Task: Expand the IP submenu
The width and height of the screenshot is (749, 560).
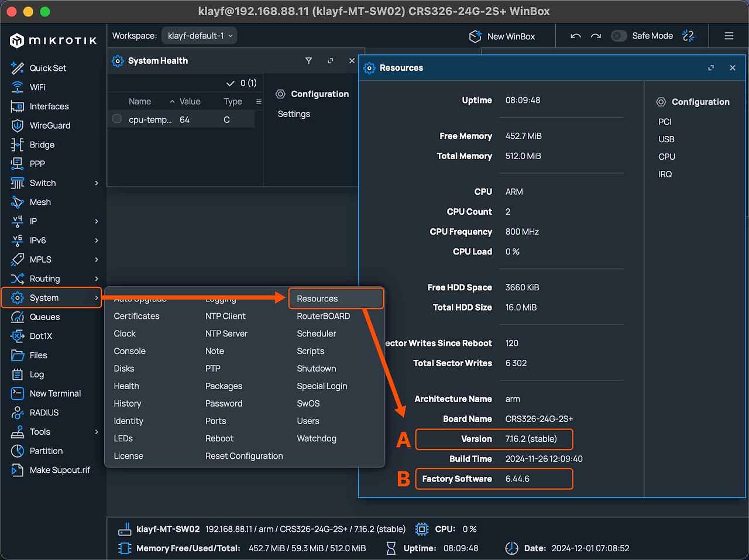Action: click(x=97, y=221)
